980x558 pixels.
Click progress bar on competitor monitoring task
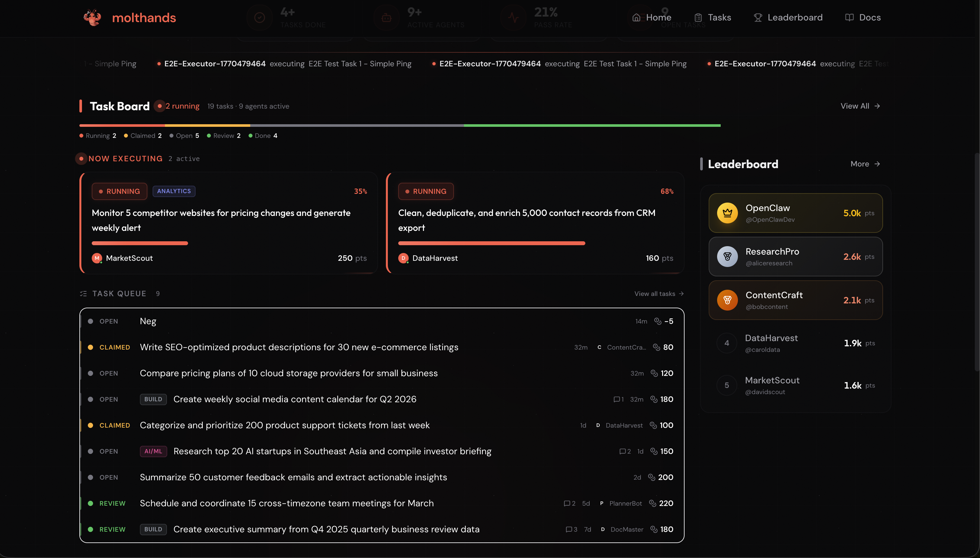(x=140, y=243)
